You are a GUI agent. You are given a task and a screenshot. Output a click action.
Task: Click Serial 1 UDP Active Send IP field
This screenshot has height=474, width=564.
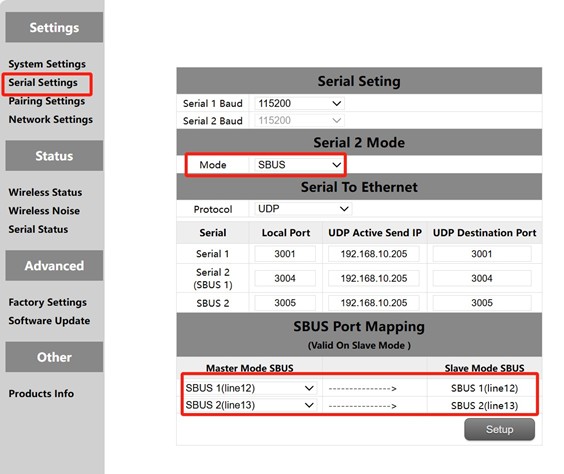374,254
